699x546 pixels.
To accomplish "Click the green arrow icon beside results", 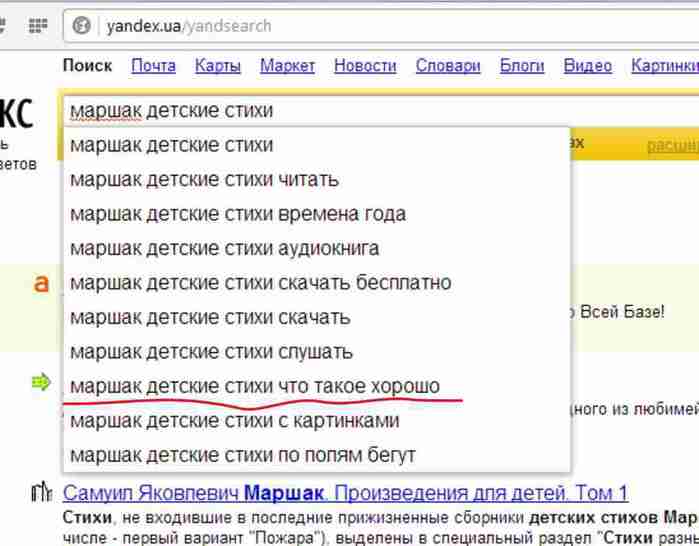I will pyautogui.click(x=41, y=382).
